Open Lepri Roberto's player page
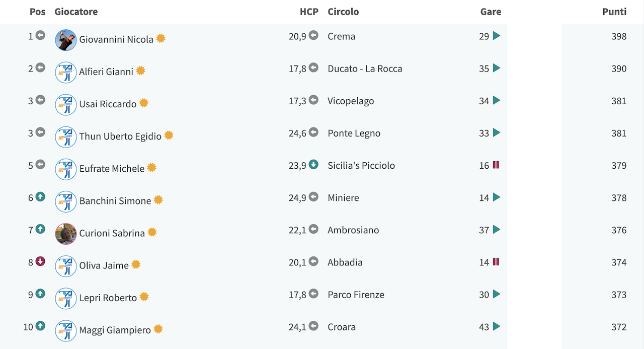Image resolution: width=644 pixels, height=349 pixels. 108,298
